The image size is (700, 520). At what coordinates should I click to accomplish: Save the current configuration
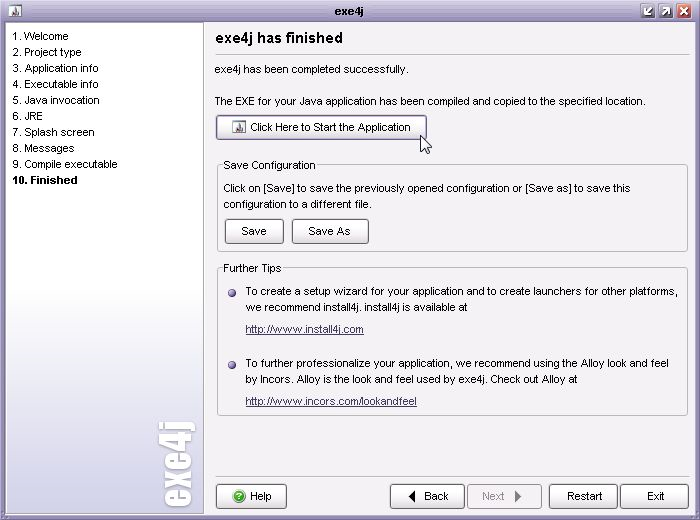(254, 231)
